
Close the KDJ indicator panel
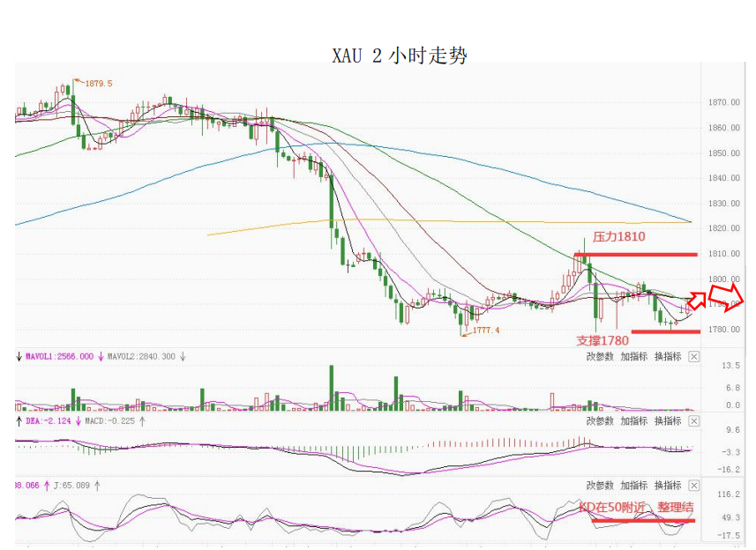coord(693,486)
